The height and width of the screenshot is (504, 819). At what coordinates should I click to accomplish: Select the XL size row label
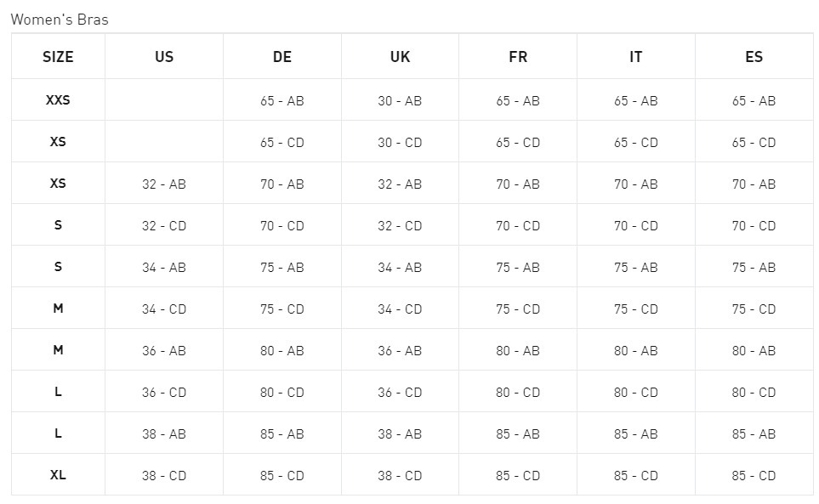[58, 475]
